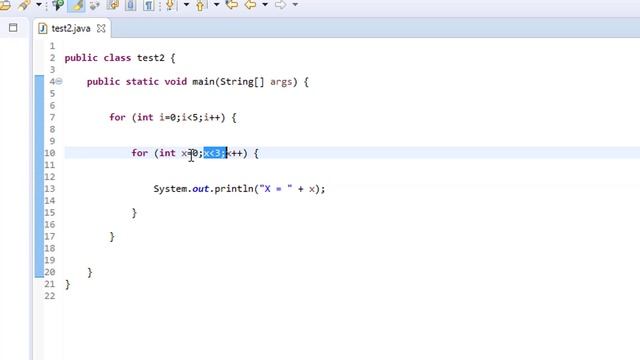
Task: Click the Java file icon on test2.java tab
Action: [42, 29]
